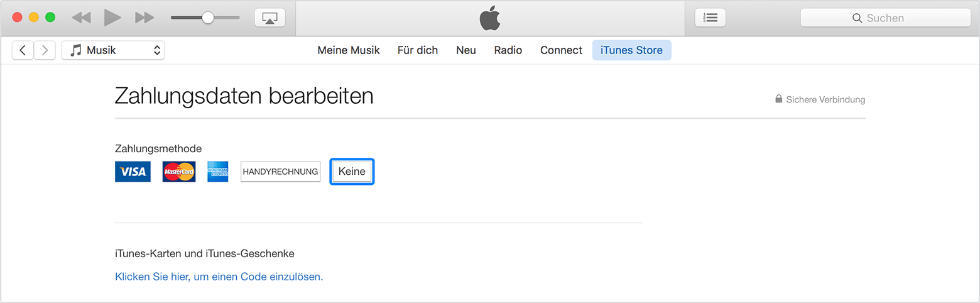
Task: Select the MasterCard payment option
Action: click(179, 172)
